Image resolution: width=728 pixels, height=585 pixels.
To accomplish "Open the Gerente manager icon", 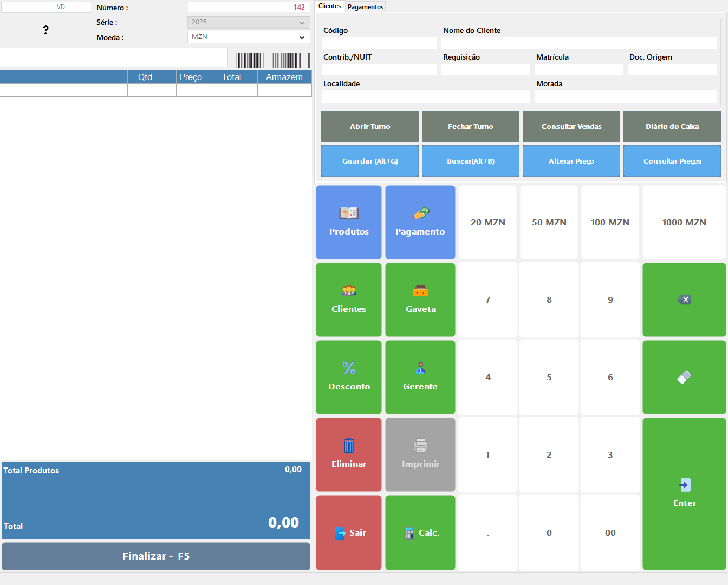I will (x=420, y=368).
